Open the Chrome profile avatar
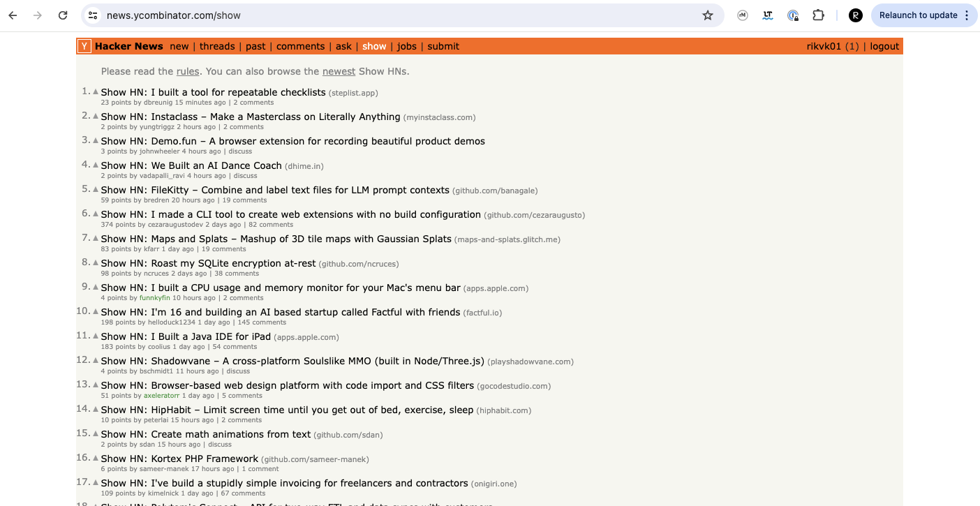The width and height of the screenshot is (980, 506). point(855,15)
